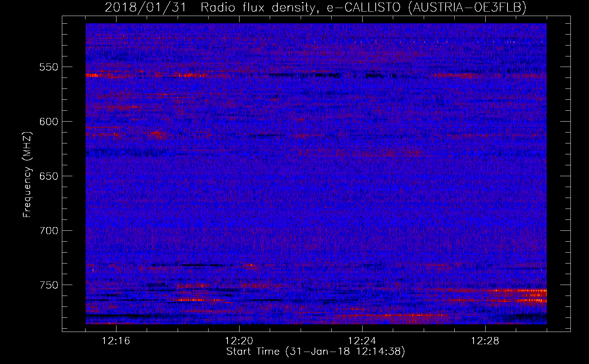Click the 600 frequency tick label
Image resolution: width=589 pixels, height=364 pixels.
tap(49, 122)
